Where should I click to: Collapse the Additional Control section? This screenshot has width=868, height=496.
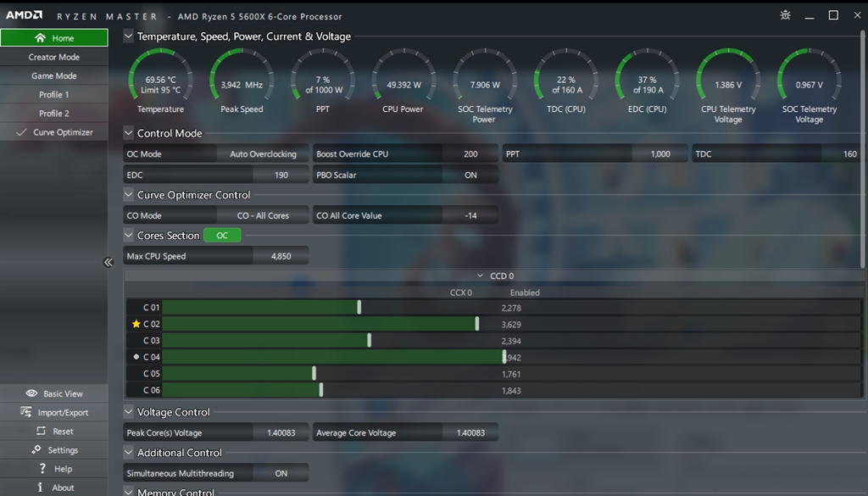coord(129,452)
